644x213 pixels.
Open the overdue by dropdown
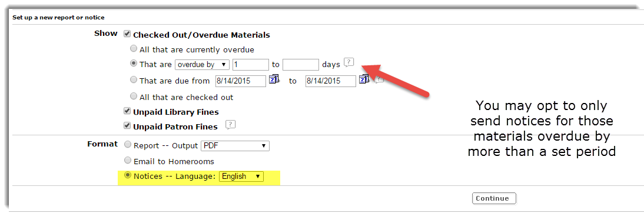(202, 65)
